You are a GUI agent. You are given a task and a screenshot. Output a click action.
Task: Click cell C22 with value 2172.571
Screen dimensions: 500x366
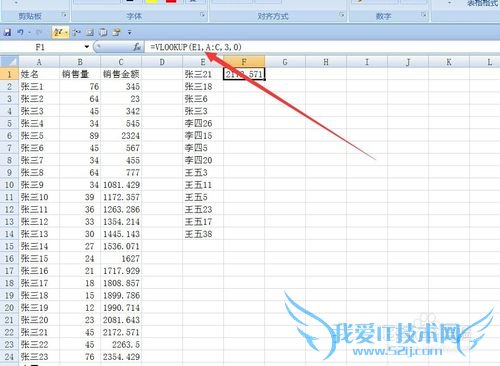click(121, 332)
